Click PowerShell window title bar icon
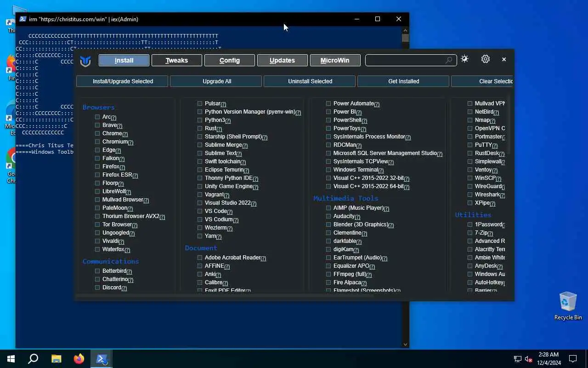The height and width of the screenshot is (368, 588). pos(23,19)
